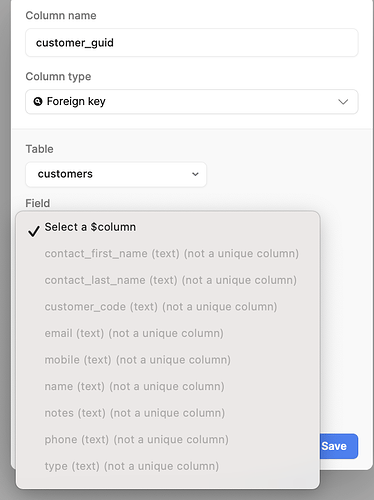Viewport: 374px width, 500px height.
Task: Click the Foreign key text in Column type
Action: tap(76, 101)
